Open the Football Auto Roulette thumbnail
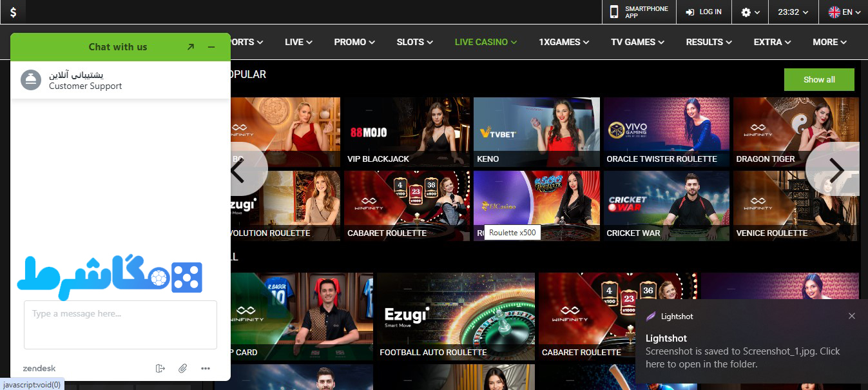The image size is (868, 390). tap(456, 317)
